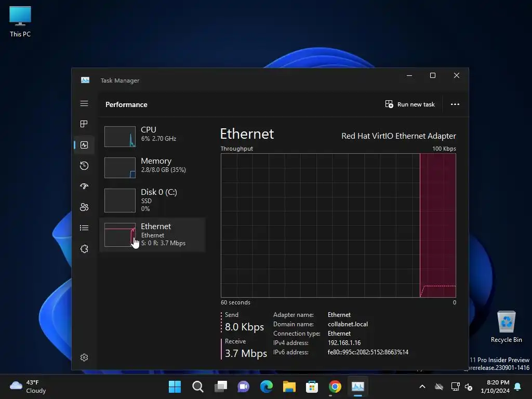
Task: Open the Users page icon
Action: [84, 207]
